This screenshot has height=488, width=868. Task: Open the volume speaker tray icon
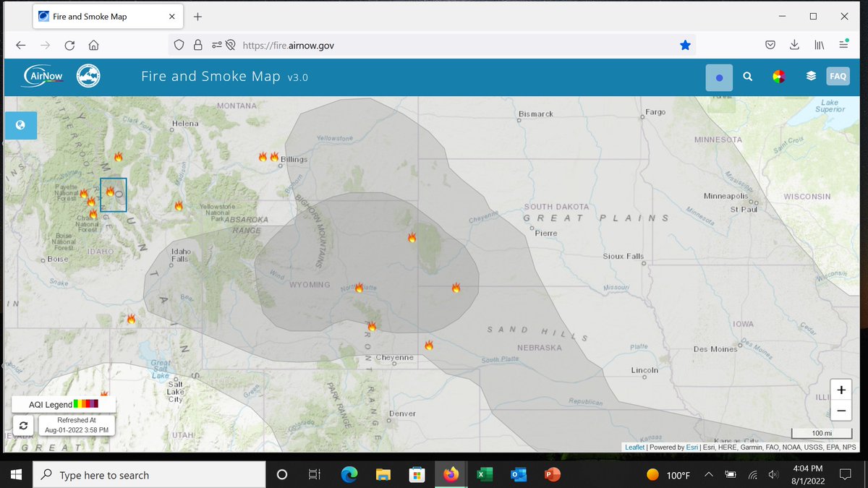pyautogui.click(x=774, y=474)
